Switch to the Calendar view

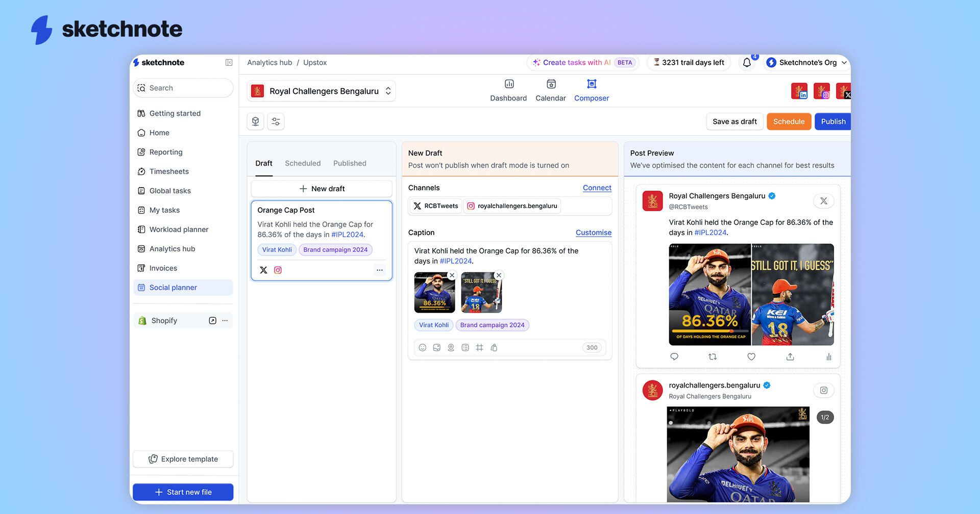coord(551,90)
